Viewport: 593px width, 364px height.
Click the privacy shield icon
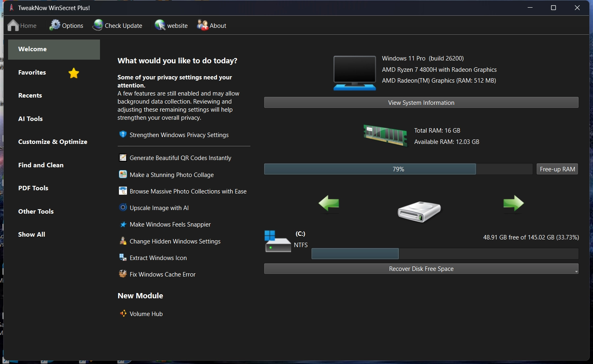point(123,134)
